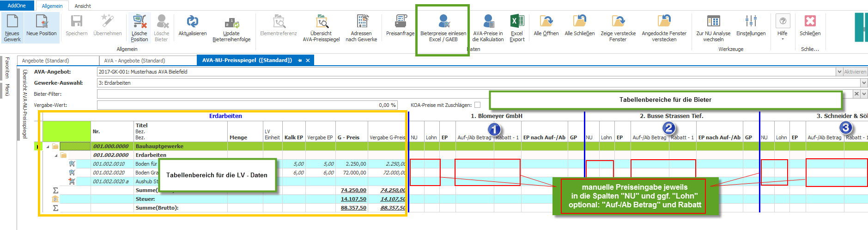Viewport: 868px width, 230px height.
Task: Pin the AVA-NU-Preisspiegel tab
Action: pyautogui.click(x=300, y=61)
